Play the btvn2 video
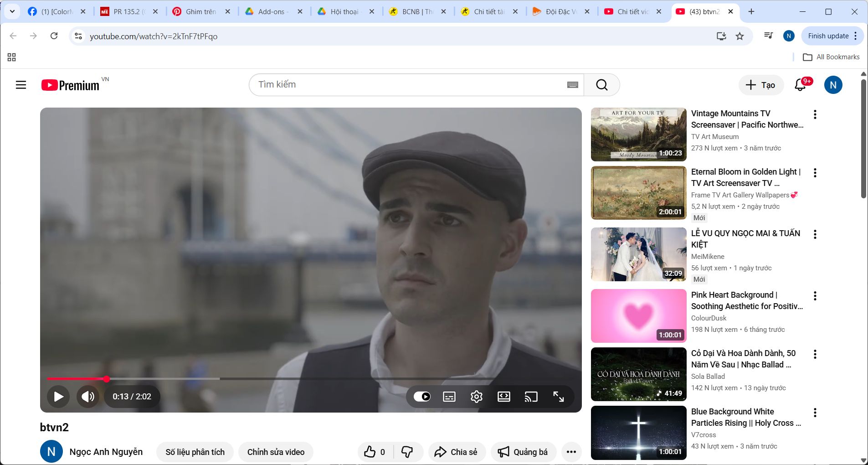This screenshot has height=465, width=868. pyautogui.click(x=58, y=397)
